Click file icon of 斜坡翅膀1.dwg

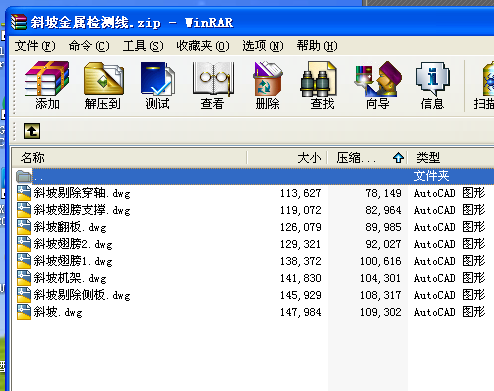24,261
